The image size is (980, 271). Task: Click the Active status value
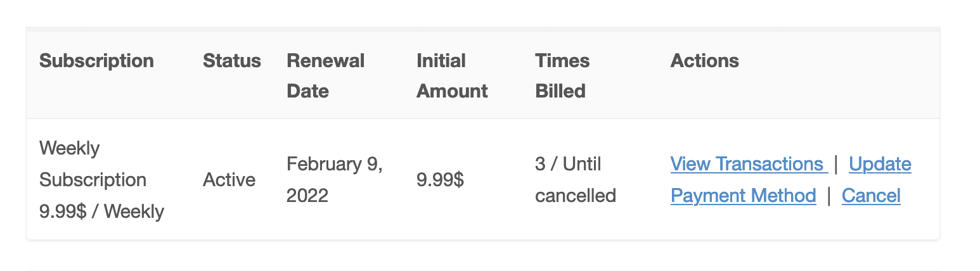tap(229, 180)
